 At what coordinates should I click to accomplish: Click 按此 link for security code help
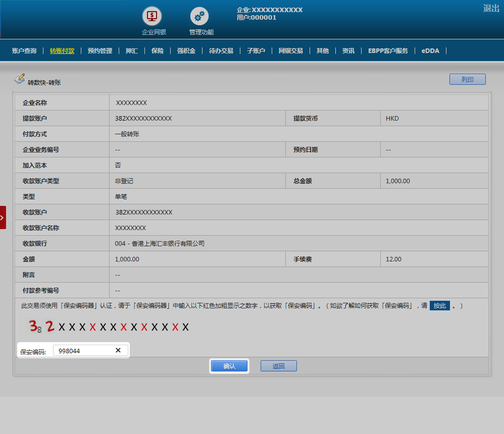(x=440, y=306)
